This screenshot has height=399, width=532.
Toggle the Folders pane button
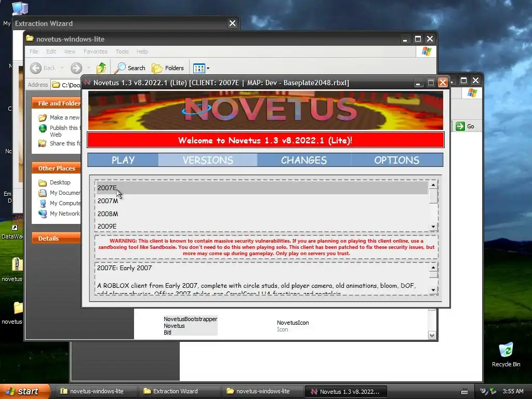pos(168,68)
